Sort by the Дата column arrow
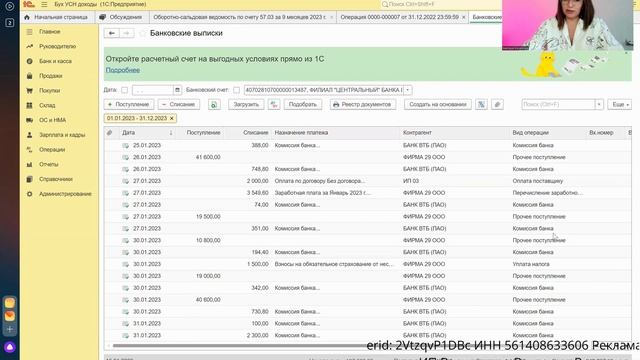Screen dimensions: 640x360 [x=171, y=133]
